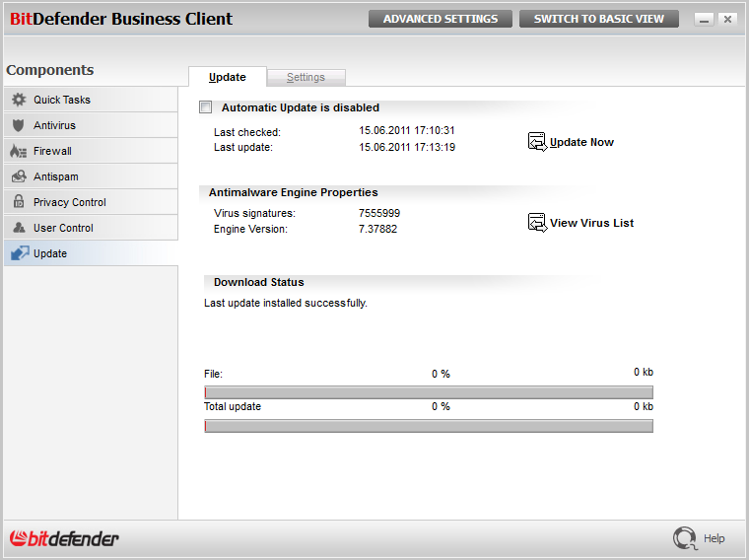
Task: Close the BitDefender window
Action: click(727, 20)
